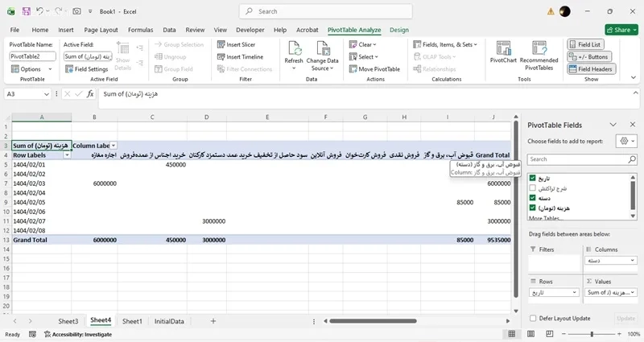Refresh the PivotTable data
The height and width of the screenshot is (342, 644).
pos(294,56)
